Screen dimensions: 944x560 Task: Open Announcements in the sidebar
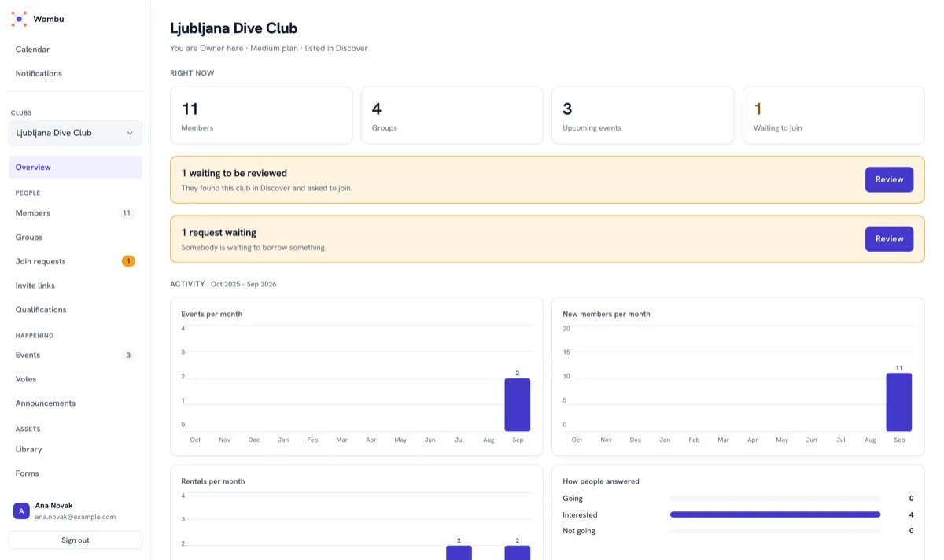[x=76, y=403]
